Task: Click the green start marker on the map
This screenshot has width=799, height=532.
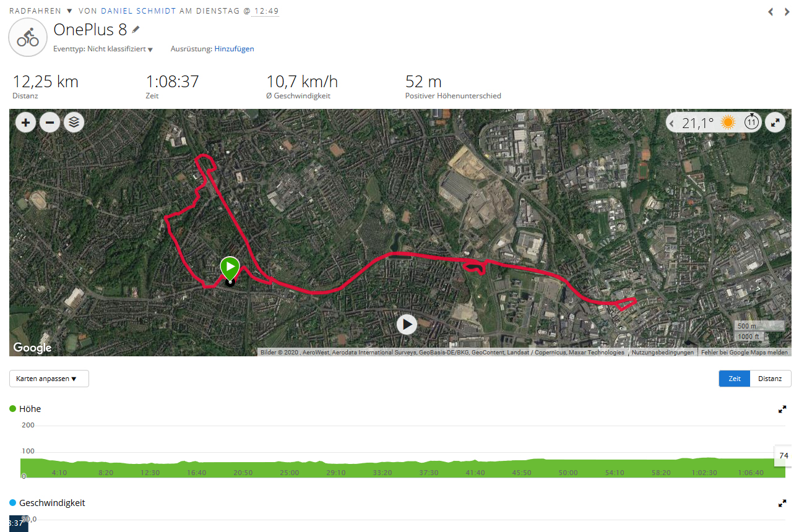Action: (230, 268)
